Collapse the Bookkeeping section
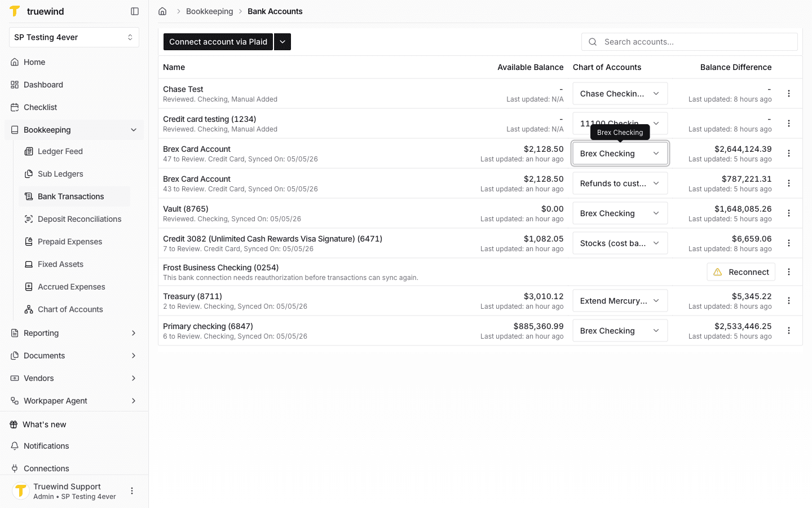The height and width of the screenshot is (508, 812). [x=74, y=130]
